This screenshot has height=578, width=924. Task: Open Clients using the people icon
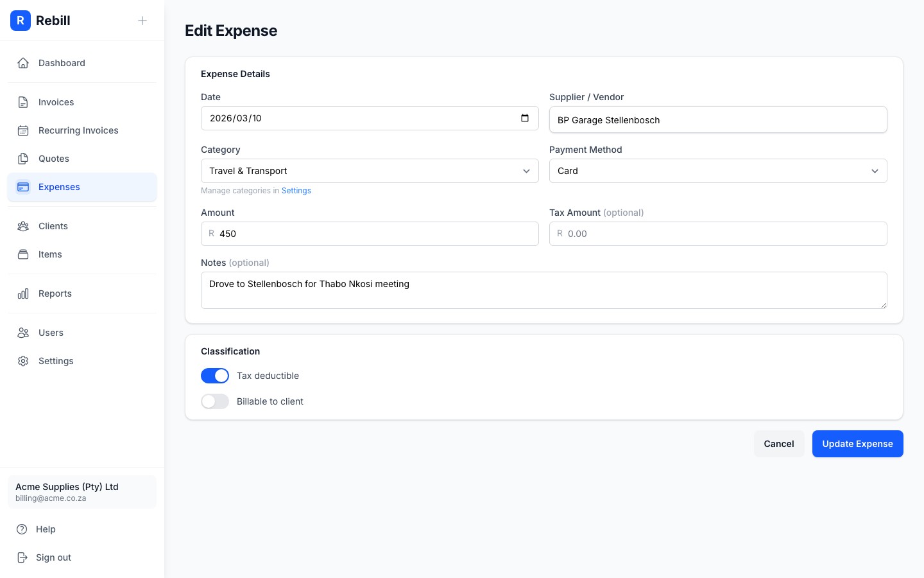pyautogui.click(x=23, y=226)
